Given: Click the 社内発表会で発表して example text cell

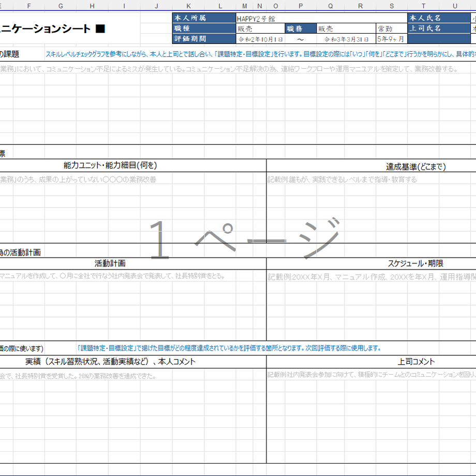Looking at the screenshot, I should click(x=112, y=276).
